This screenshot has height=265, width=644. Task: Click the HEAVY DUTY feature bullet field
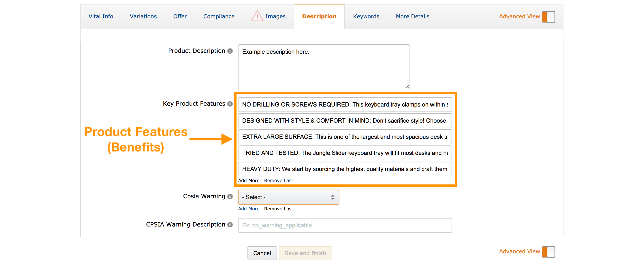[345, 169]
